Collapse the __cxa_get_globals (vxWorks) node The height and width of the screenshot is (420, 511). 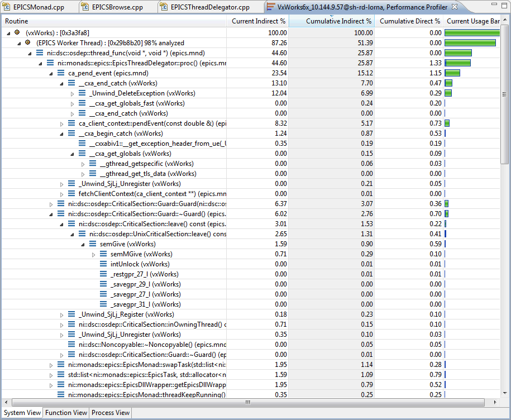tap(73, 154)
